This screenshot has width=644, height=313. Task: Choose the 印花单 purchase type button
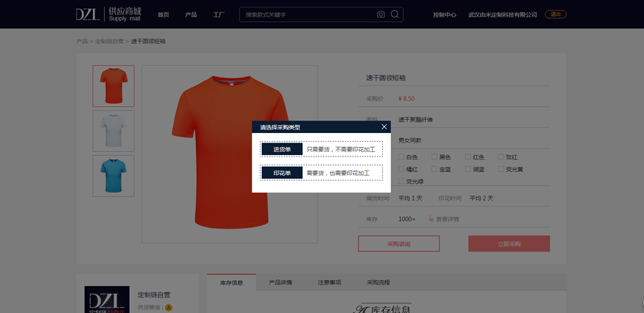(282, 173)
